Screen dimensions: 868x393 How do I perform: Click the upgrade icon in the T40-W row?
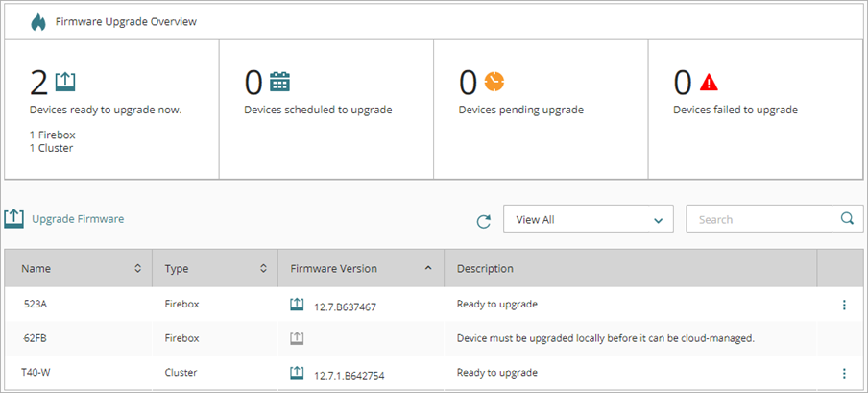click(x=297, y=373)
